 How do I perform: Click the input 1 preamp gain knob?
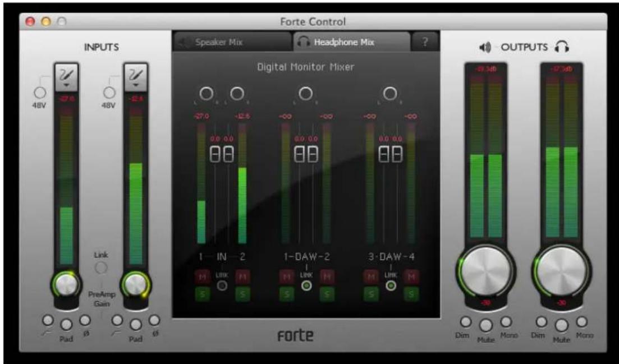pyautogui.click(x=66, y=284)
